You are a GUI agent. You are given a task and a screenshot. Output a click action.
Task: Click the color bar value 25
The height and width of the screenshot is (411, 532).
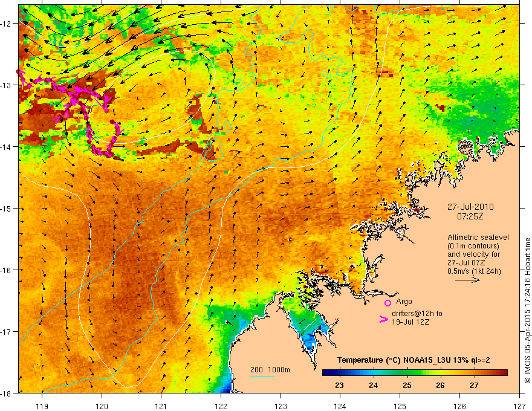click(x=407, y=386)
